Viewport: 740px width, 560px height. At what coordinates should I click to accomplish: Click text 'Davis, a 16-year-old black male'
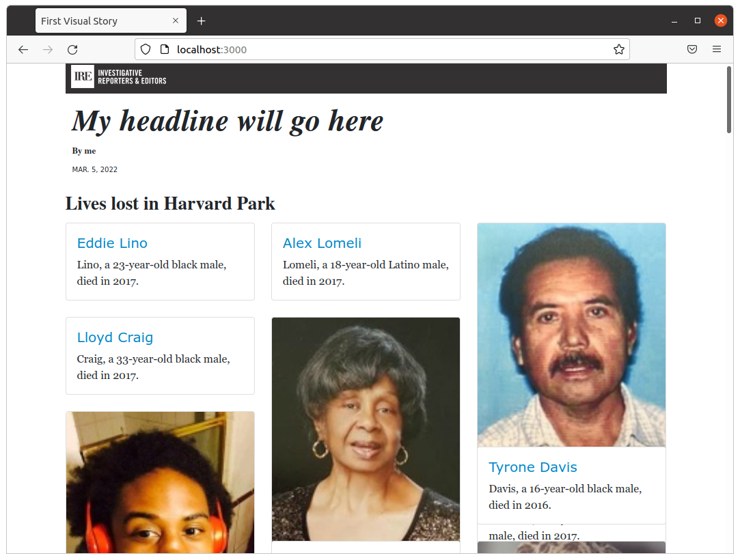tap(565, 489)
